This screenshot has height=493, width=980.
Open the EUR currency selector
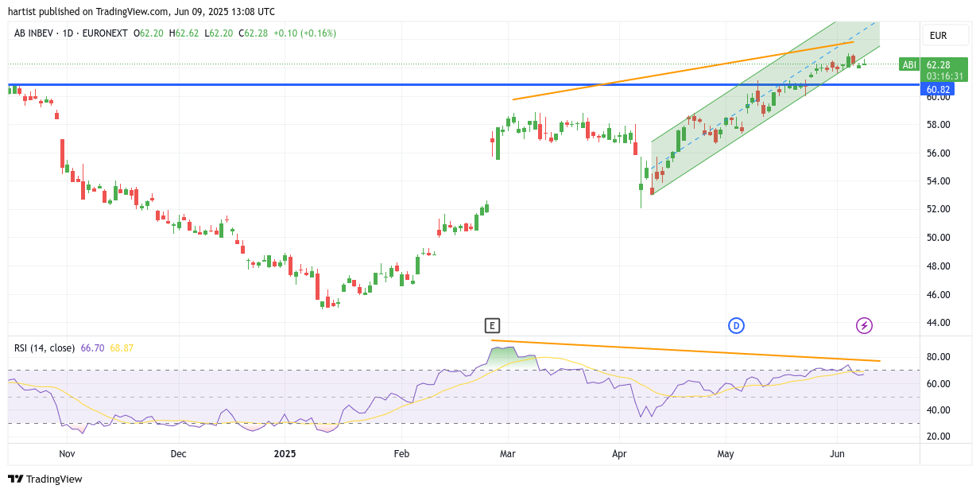pos(945,35)
